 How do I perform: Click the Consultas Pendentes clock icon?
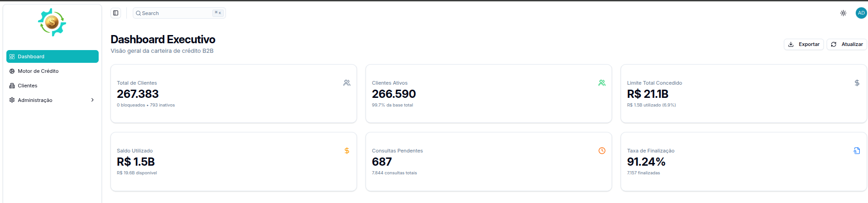tap(602, 151)
